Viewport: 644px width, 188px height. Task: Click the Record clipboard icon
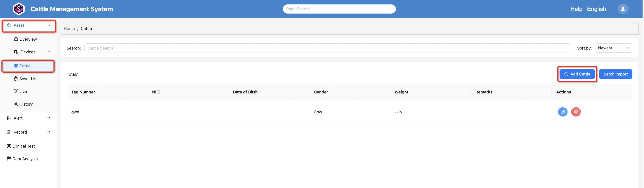9,132
